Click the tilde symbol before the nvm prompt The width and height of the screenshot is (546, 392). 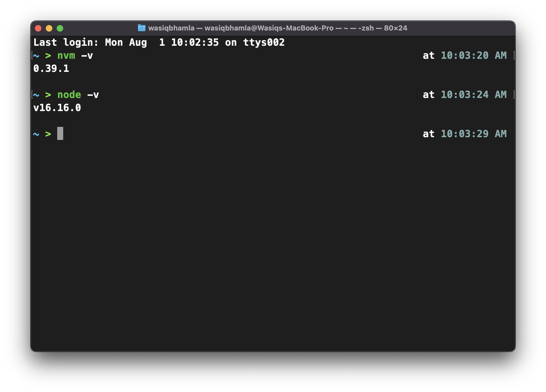click(37, 56)
